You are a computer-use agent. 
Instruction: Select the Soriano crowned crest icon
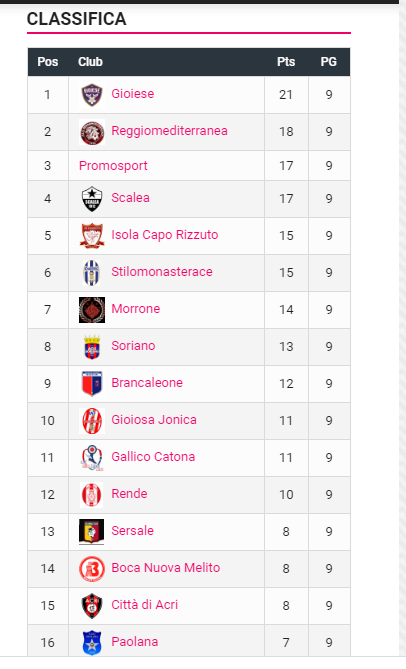click(x=92, y=347)
